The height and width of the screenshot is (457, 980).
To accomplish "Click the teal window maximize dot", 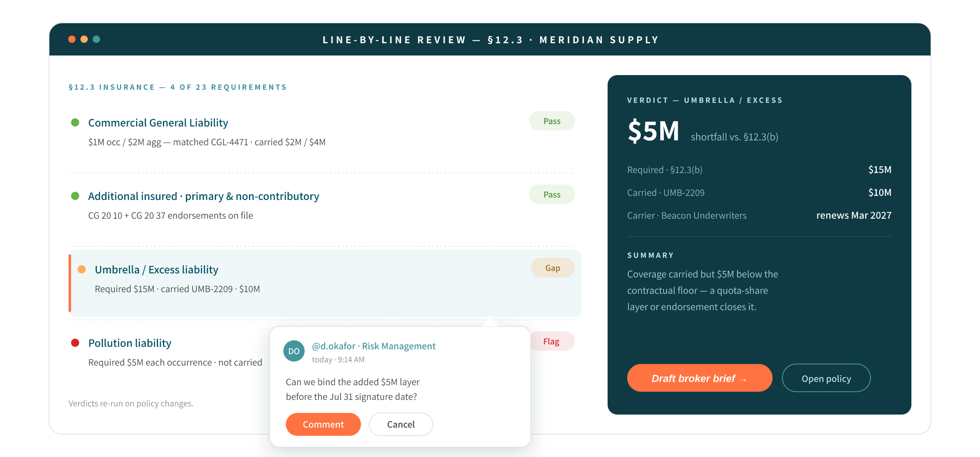I will 96,39.
